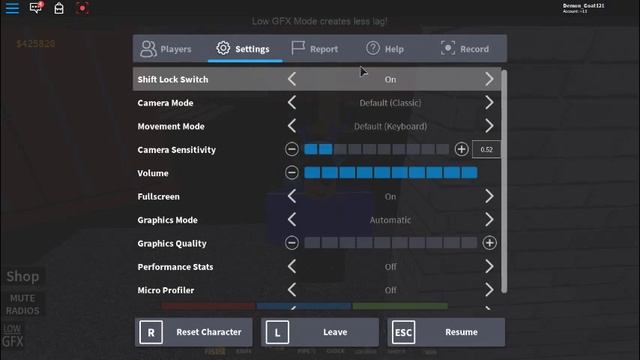Screen dimensions: 640x360
Task: Toggle Micro Profiler with right arrow
Action: [489, 290]
